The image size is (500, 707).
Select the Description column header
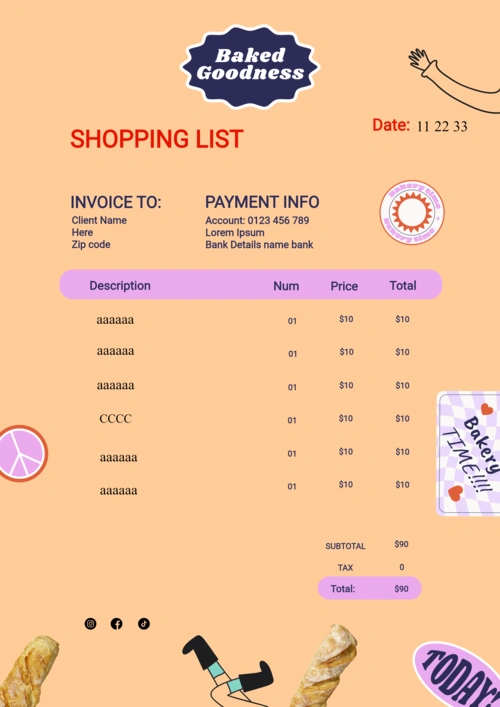[120, 285]
